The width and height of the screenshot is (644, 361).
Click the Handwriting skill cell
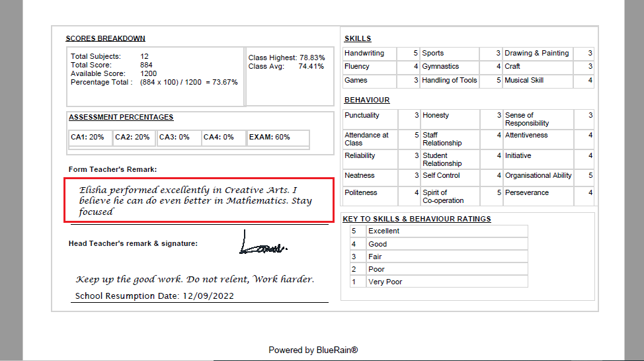369,53
